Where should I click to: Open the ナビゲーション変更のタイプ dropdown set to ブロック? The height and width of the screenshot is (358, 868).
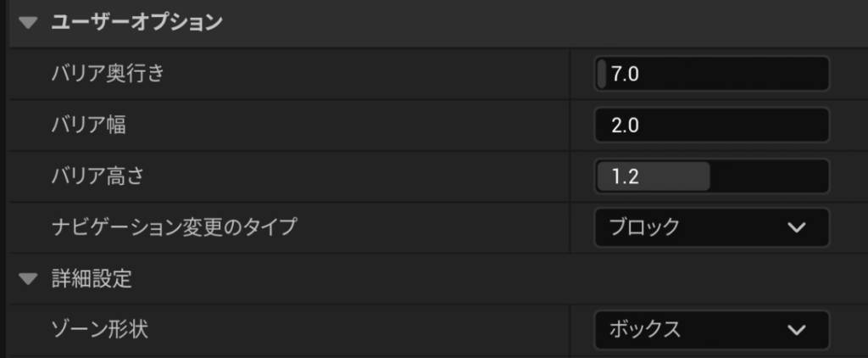[x=710, y=227]
